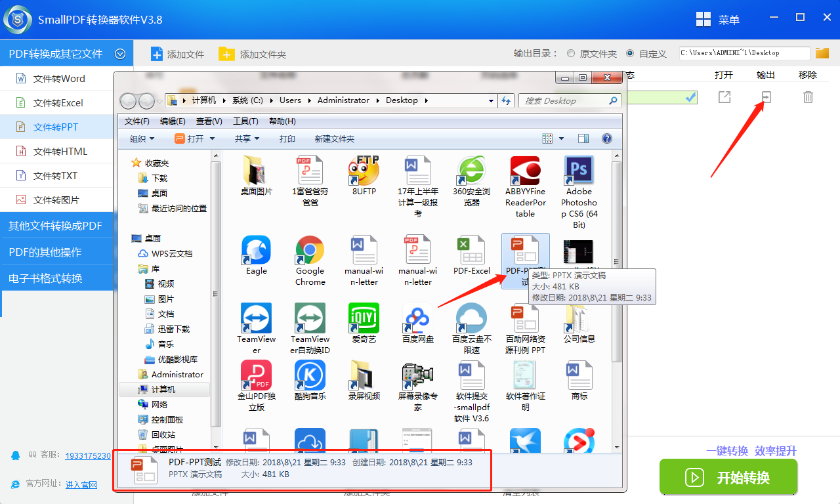Image resolution: width=840 pixels, height=504 pixels.
Task: Open the 工具(T) menu
Action: click(245, 121)
